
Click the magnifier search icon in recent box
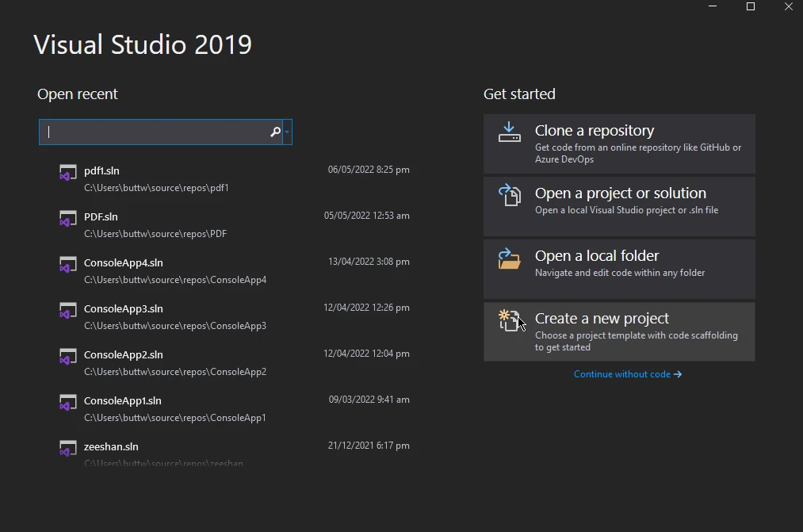[275, 132]
